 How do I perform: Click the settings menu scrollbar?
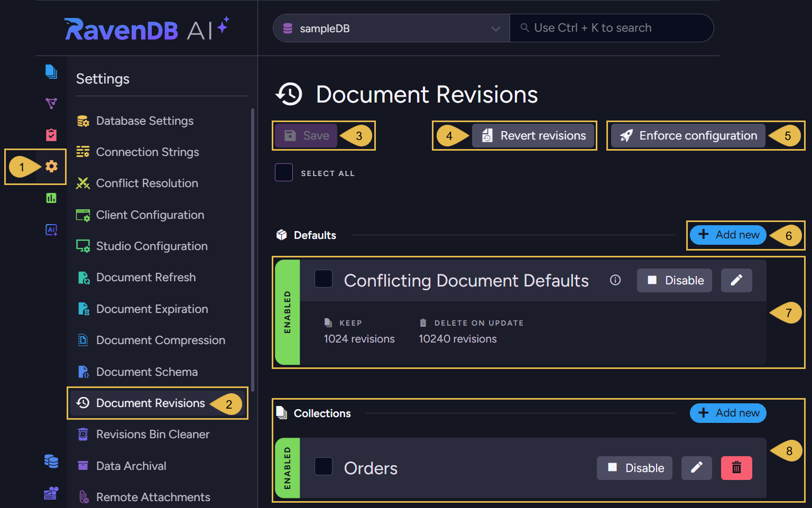pyautogui.click(x=253, y=250)
